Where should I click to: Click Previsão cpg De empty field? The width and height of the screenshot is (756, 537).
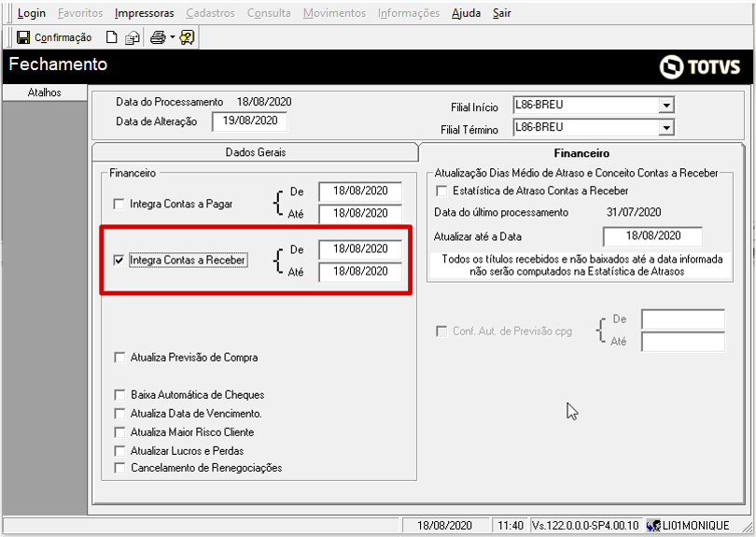click(683, 319)
